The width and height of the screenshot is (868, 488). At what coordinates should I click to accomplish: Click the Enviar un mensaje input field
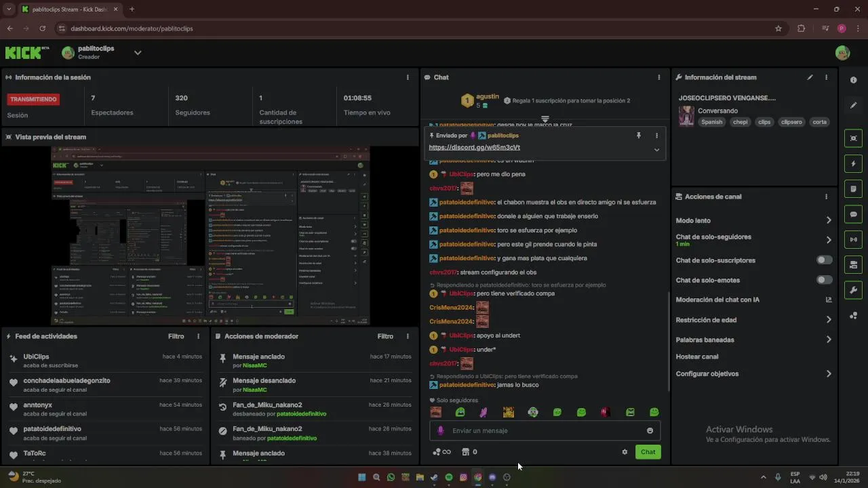(545, 430)
